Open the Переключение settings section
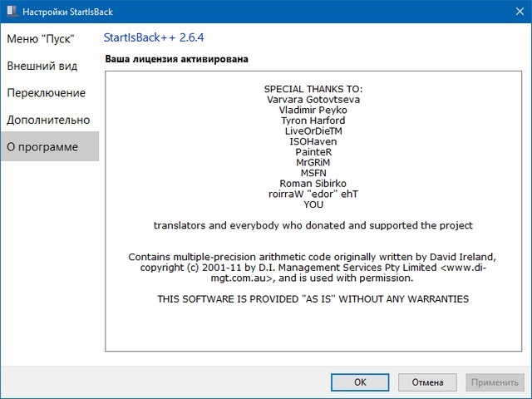This screenshot has width=532, height=399. click(47, 93)
